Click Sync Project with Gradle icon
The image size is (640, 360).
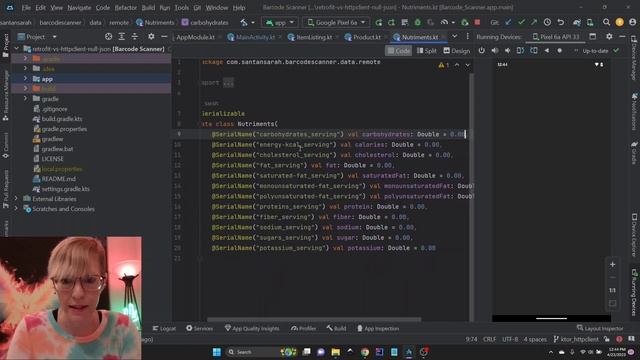click(577, 22)
